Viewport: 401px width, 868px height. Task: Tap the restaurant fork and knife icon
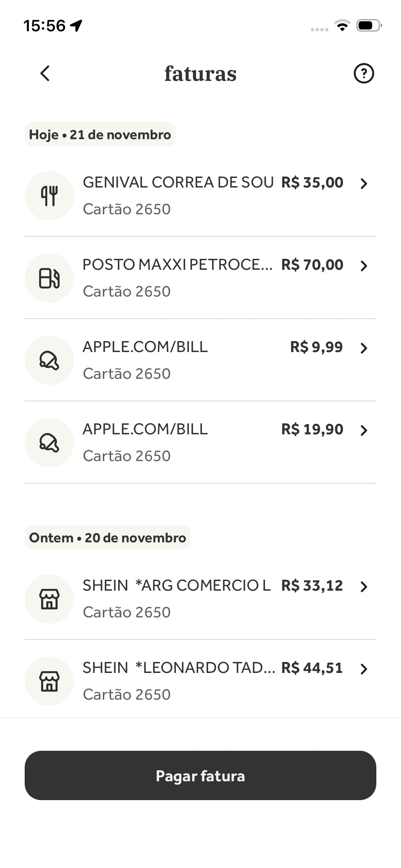click(x=49, y=196)
